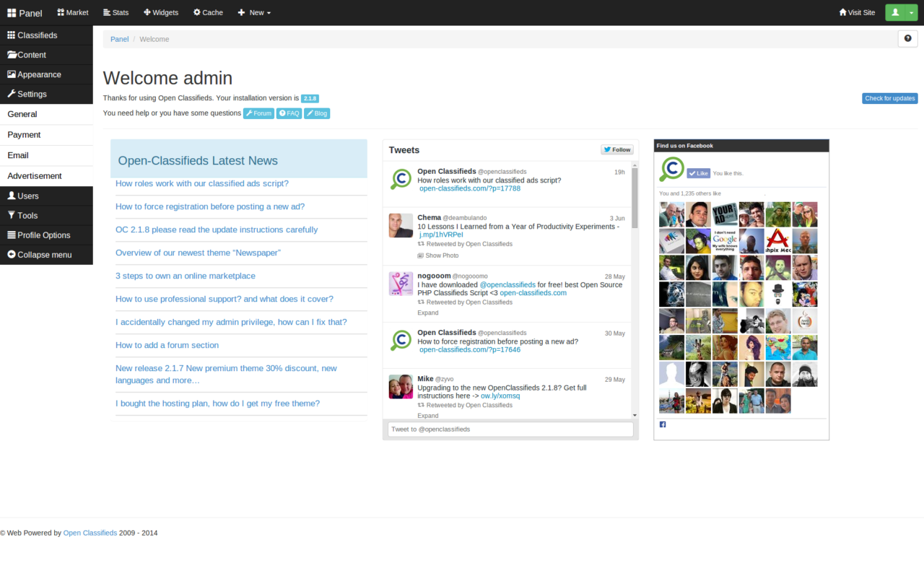Click Mike's avatar in tweets
The width and height of the screenshot is (924, 563).
click(401, 387)
